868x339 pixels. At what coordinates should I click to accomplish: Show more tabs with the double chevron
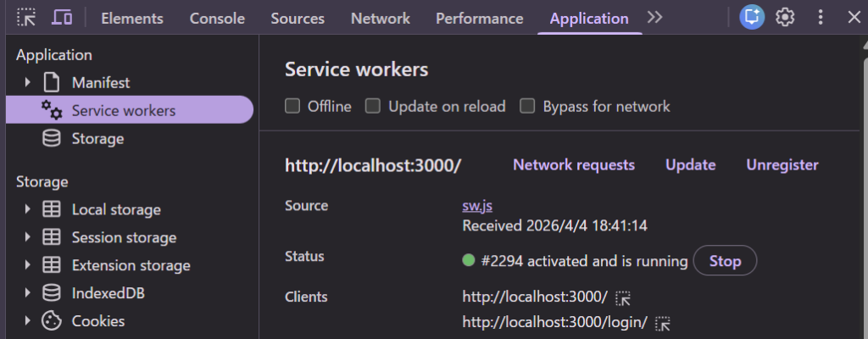(x=654, y=18)
